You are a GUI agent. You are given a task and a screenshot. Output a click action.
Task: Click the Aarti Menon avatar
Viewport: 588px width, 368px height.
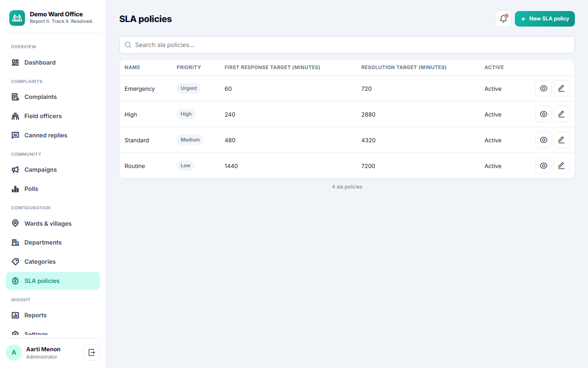coord(14,352)
